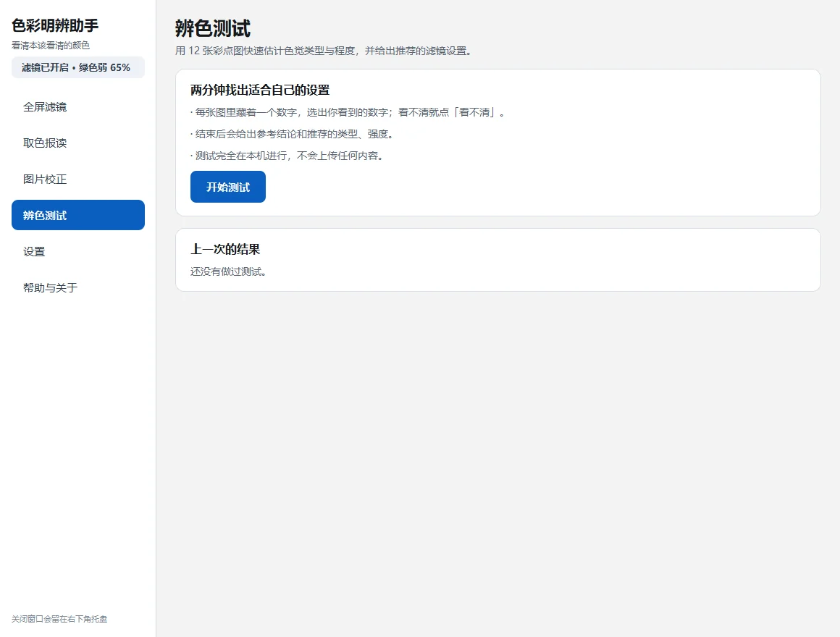Open the 全屏滤镜 section
Screen dimensions: 840x637
(78, 107)
